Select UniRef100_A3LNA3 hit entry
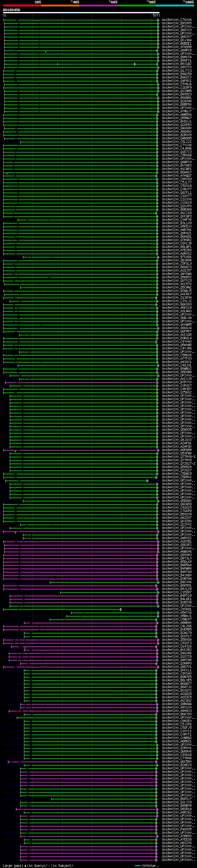 (177, 311)
